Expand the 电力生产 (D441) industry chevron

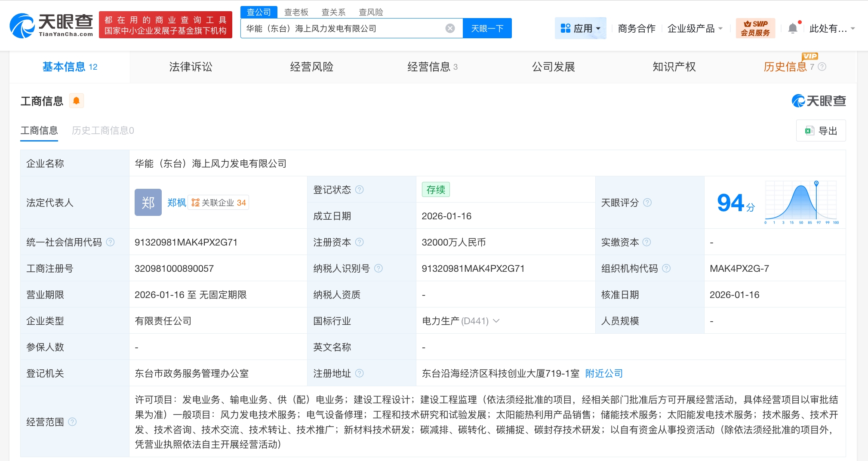tap(496, 321)
